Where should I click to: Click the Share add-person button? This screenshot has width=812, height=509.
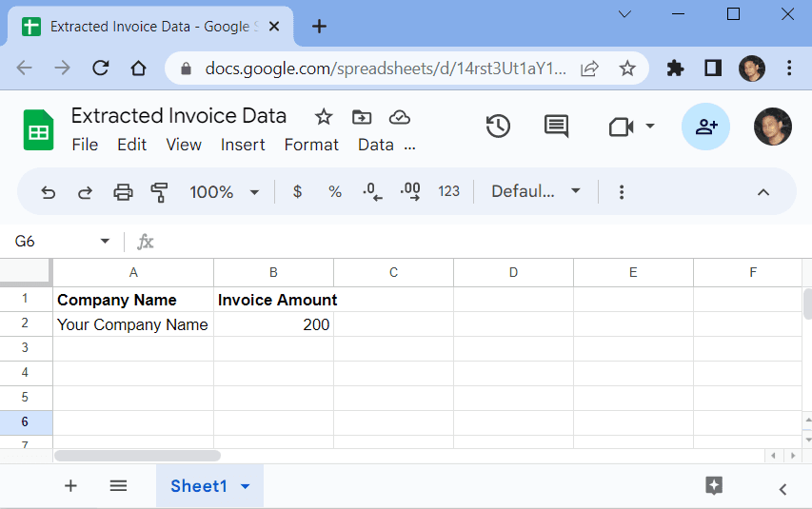[705, 127]
